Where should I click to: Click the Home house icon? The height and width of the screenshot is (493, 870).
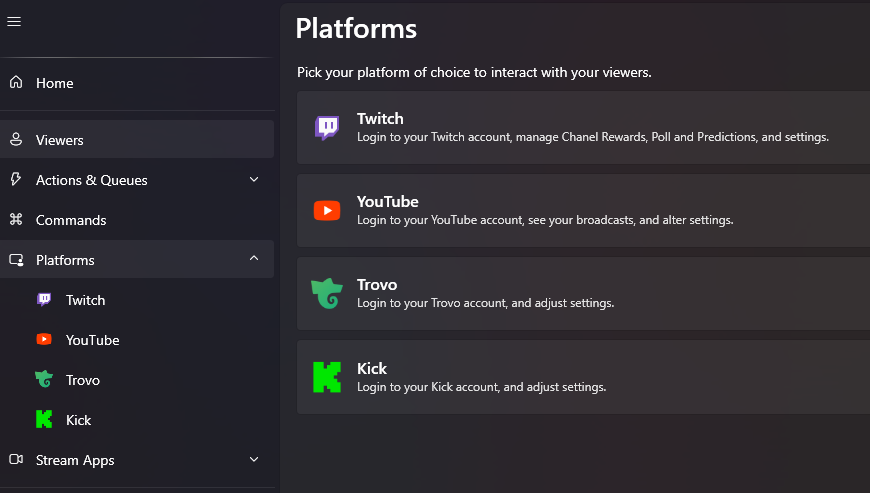pos(16,82)
